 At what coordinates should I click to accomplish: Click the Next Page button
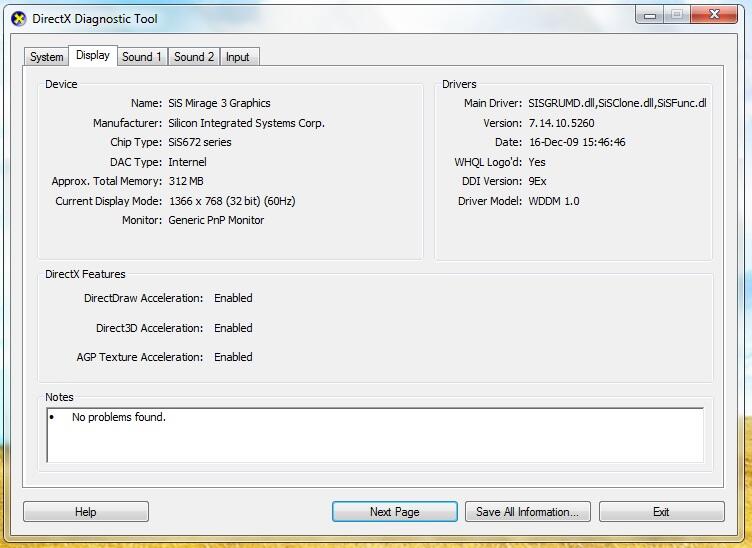395,512
